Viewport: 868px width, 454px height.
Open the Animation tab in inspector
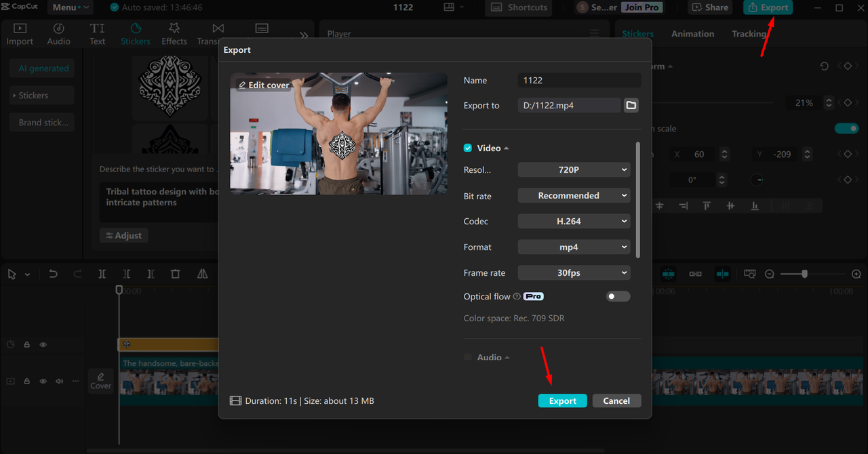click(692, 34)
